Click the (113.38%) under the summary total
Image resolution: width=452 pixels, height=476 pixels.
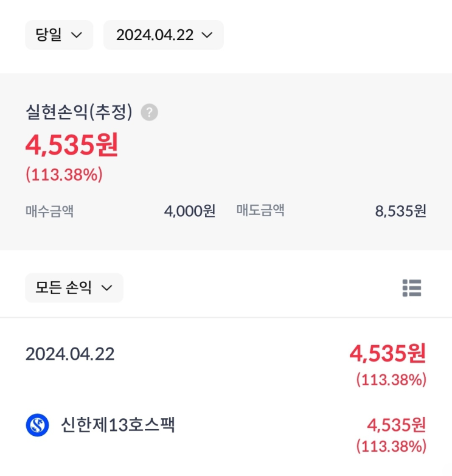(x=64, y=175)
